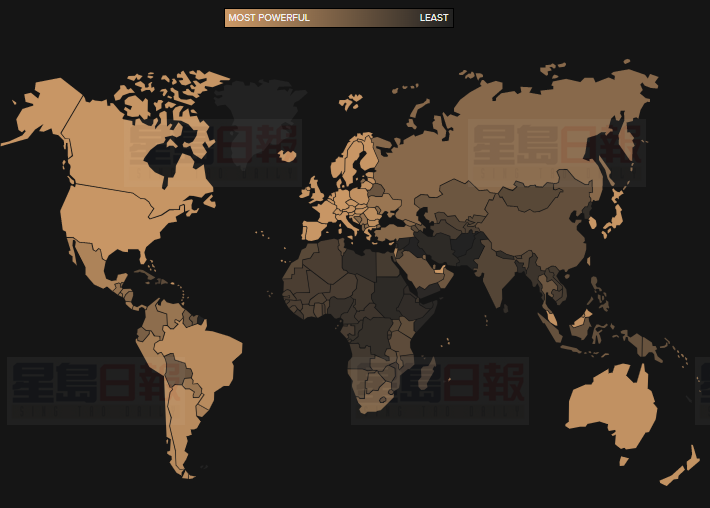Click the MOST POWERFUL legend label
The image size is (710, 508).
coord(269,18)
